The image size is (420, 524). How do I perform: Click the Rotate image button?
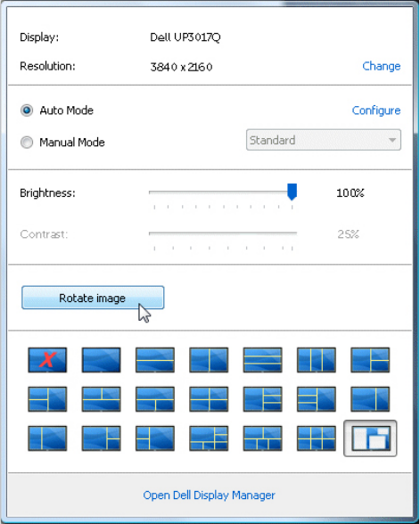[93, 298]
